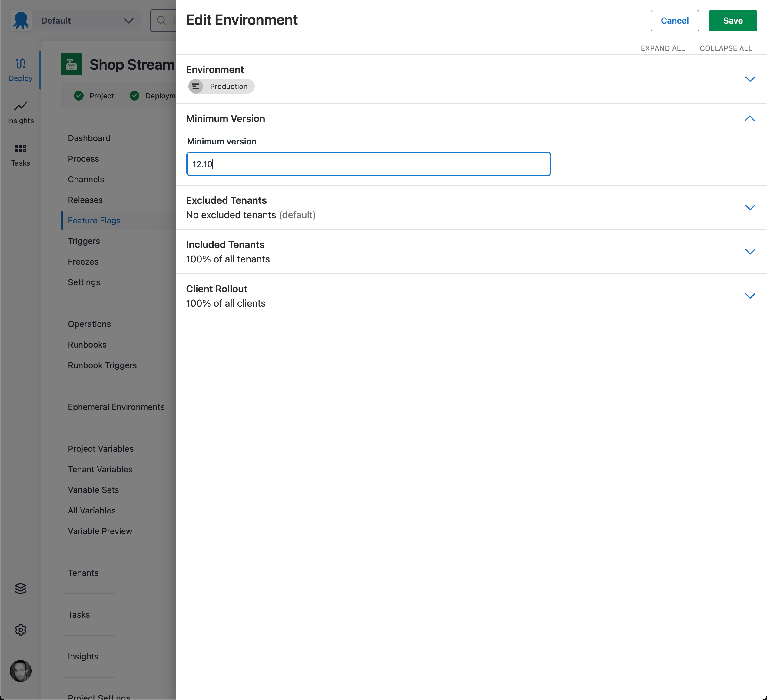Image resolution: width=767 pixels, height=700 pixels.
Task: Open project Settings menu item
Action: click(84, 282)
